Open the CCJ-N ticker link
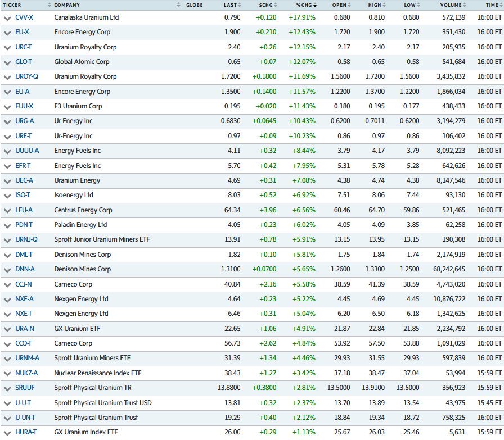504x440 pixels. pyautogui.click(x=24, y=284)
